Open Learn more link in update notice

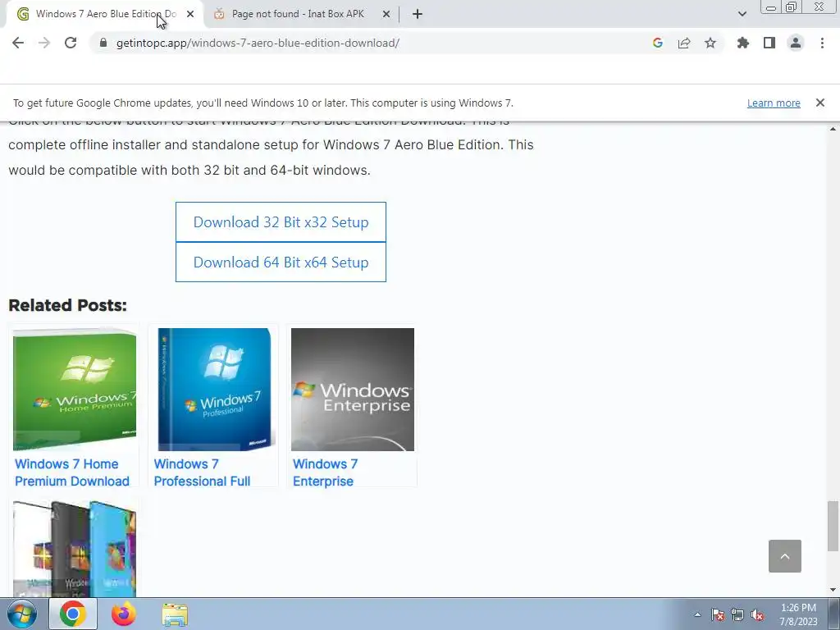(774, 103)
